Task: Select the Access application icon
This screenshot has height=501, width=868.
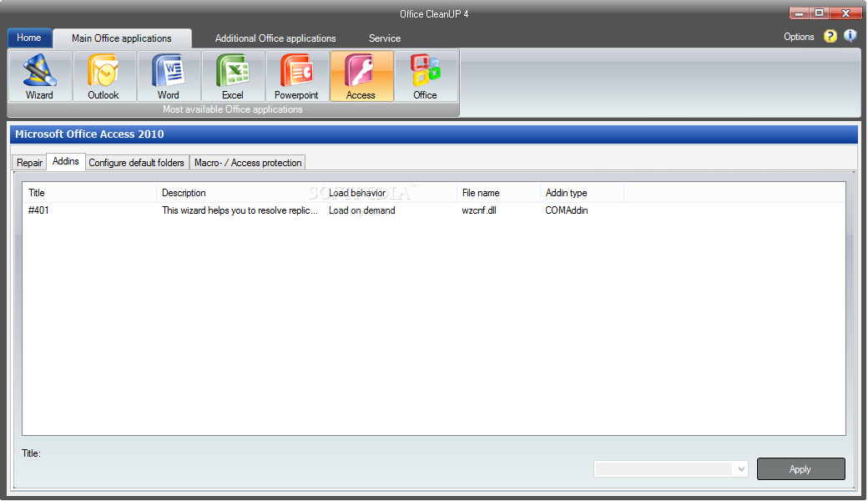Action: click(361, 76)
